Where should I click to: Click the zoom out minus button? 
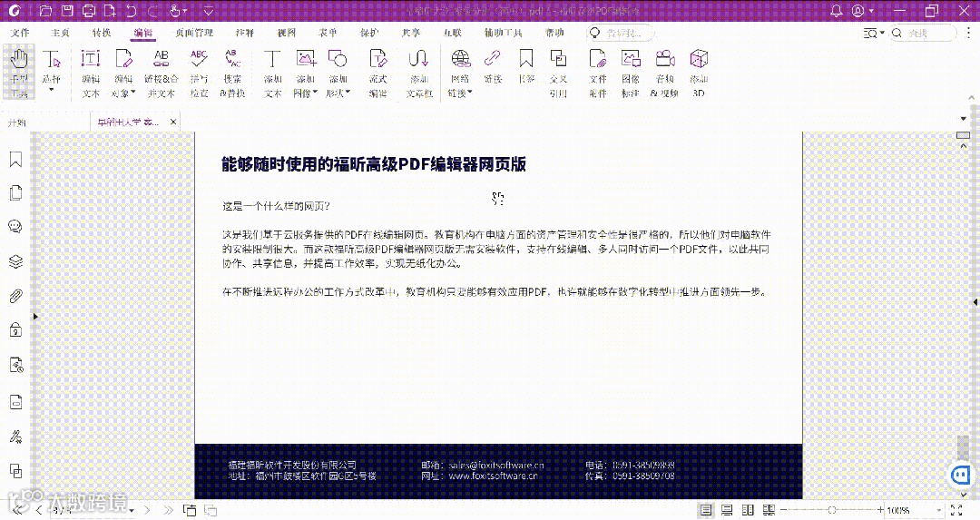(x=784, y=510)
